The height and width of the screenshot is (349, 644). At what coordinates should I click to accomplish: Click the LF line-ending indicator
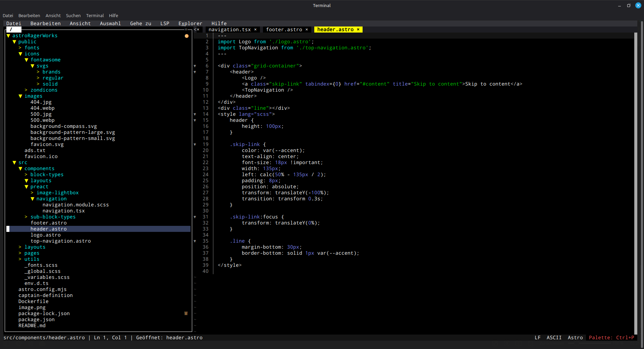tap(537, 338)
